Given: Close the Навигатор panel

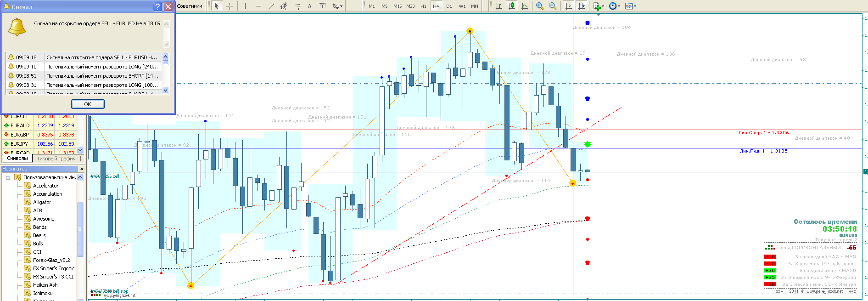Looking at the screenshot, I should point(82,169).
